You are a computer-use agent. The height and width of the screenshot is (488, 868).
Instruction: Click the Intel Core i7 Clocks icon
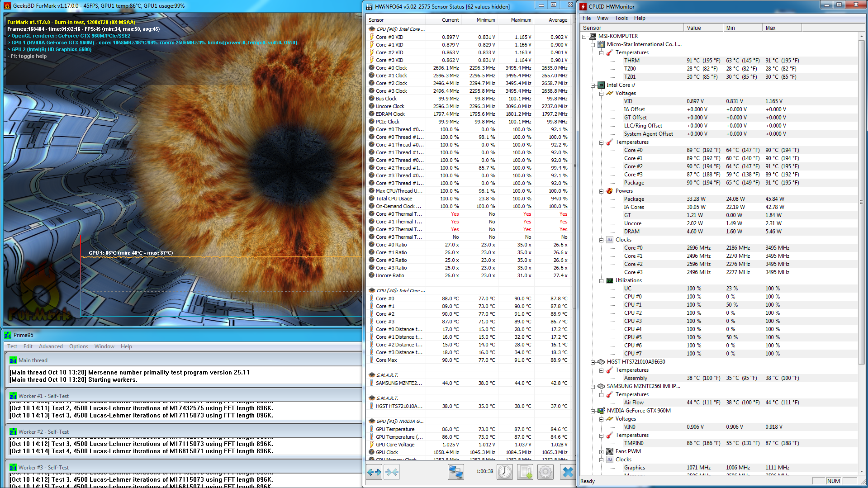tap(609, 240)
